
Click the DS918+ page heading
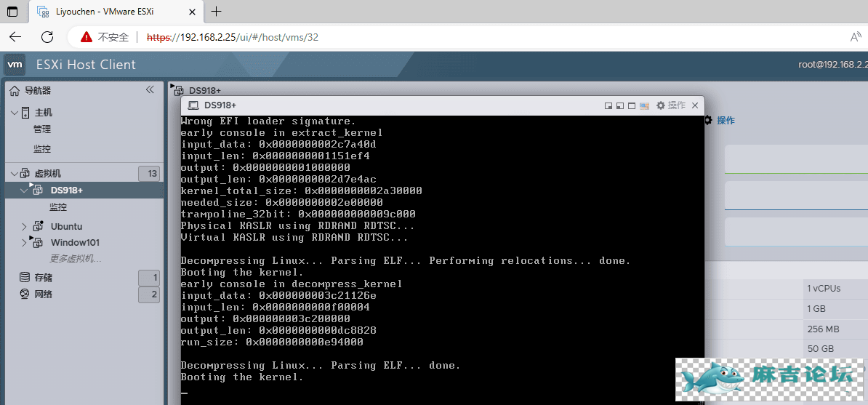point(206,90)
